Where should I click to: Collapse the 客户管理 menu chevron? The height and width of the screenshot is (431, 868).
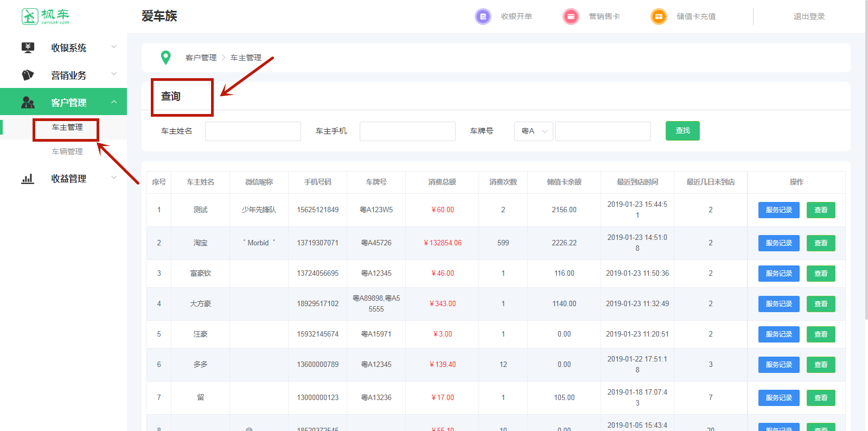[114, 102]
